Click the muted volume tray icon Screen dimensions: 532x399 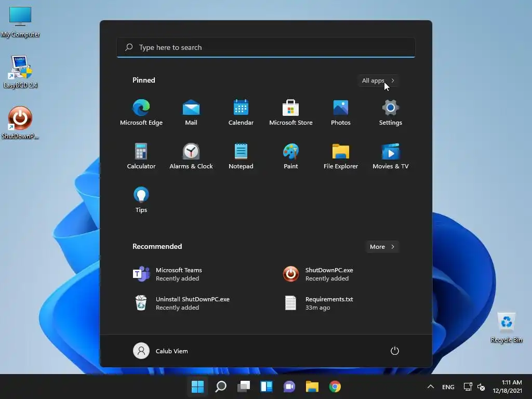tap(481, 387)
